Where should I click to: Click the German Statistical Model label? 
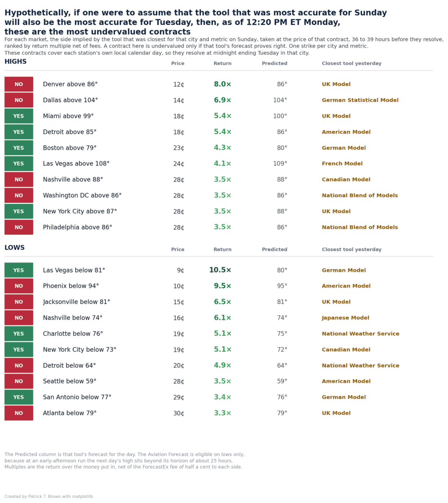360,100
